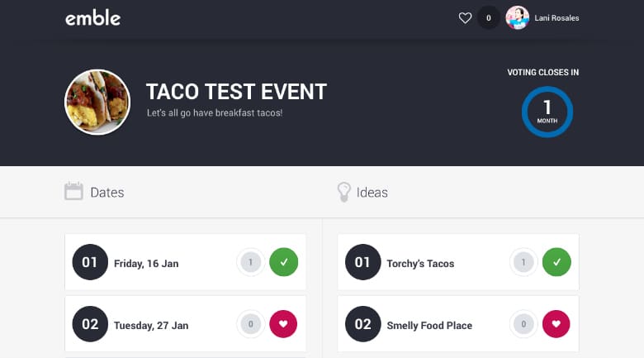Click vote count for Tuesday, 27 Jan

click(251, 324)
